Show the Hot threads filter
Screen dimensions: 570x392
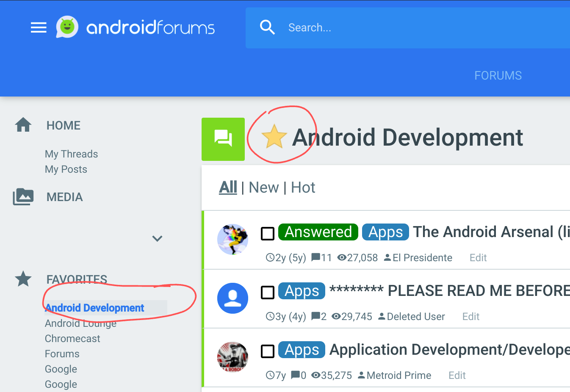tap(303, 188)
